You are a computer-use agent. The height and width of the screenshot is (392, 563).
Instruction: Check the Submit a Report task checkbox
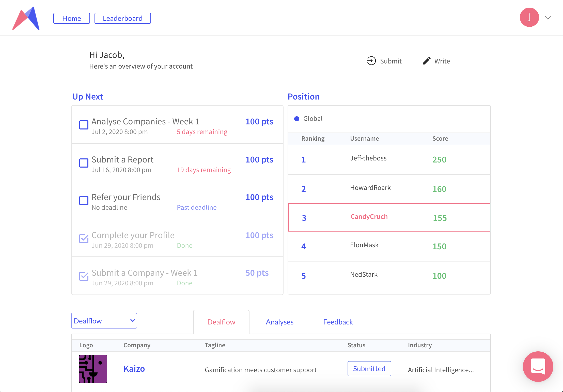click(x=84, y=163)
